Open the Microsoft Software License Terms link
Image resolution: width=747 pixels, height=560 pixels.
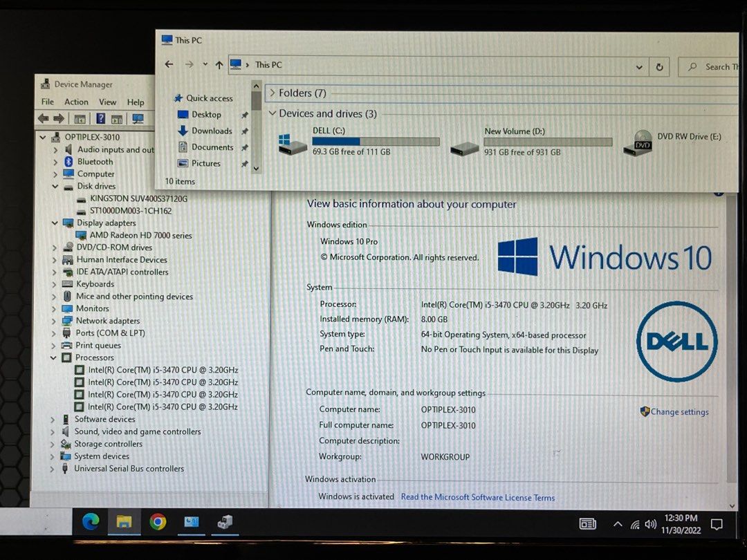(x=478, y=497)
